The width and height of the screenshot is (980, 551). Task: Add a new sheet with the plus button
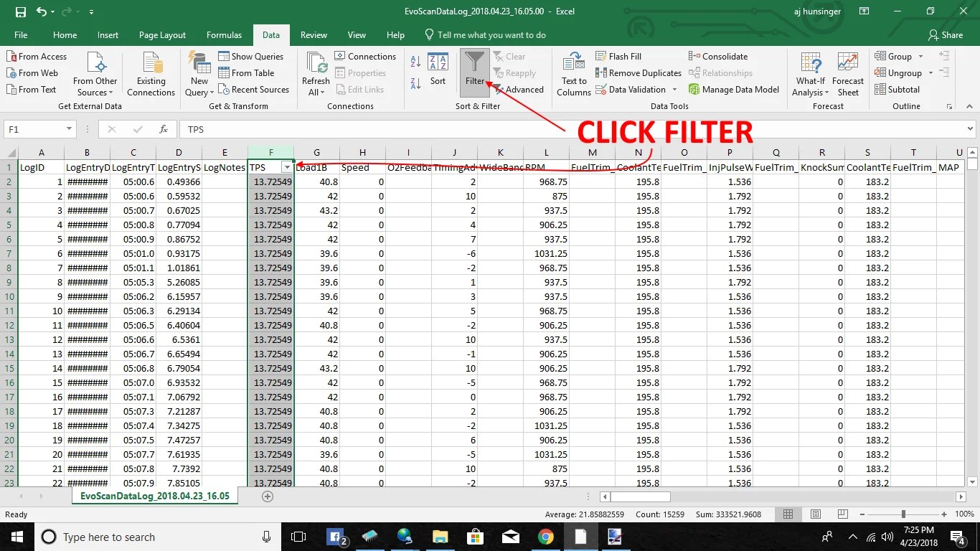tap(268, 496)
